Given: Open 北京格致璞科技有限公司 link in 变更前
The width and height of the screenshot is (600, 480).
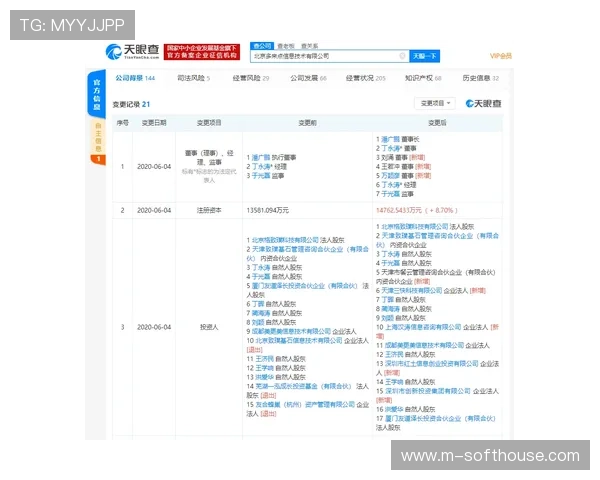Looking at the screenshot, I should [285, 240].
